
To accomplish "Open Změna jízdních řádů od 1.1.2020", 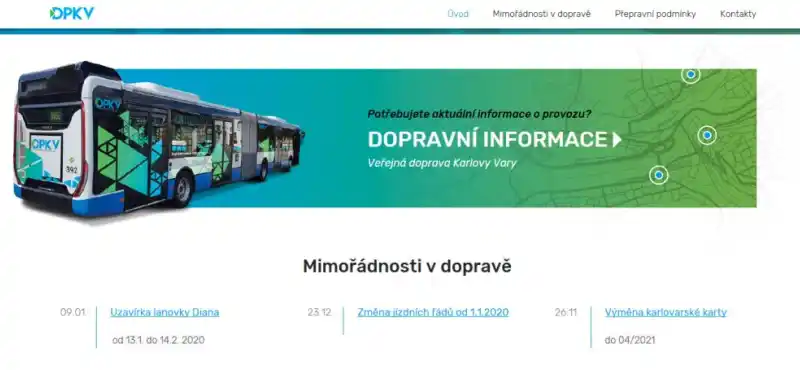I will (433, 312).
